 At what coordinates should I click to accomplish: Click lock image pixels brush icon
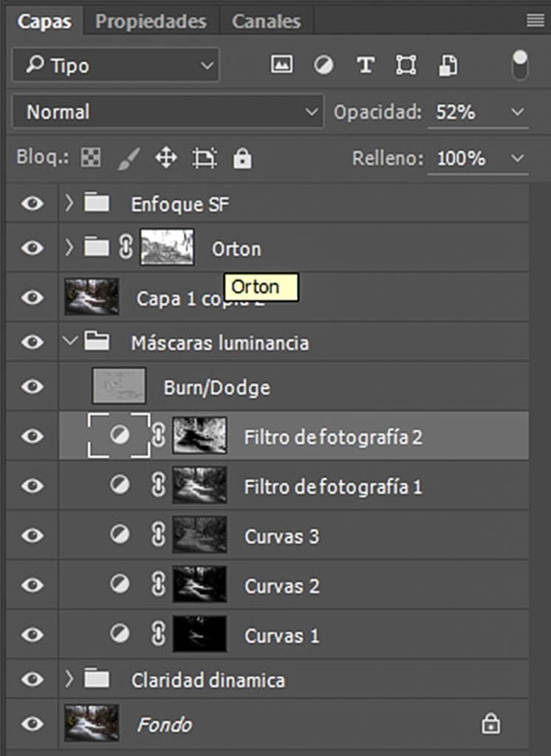click(x=129, y=158)
